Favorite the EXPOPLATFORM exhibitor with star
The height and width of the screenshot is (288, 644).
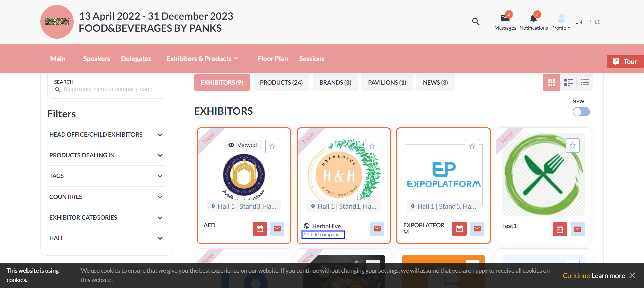click(x=472, y=146)
